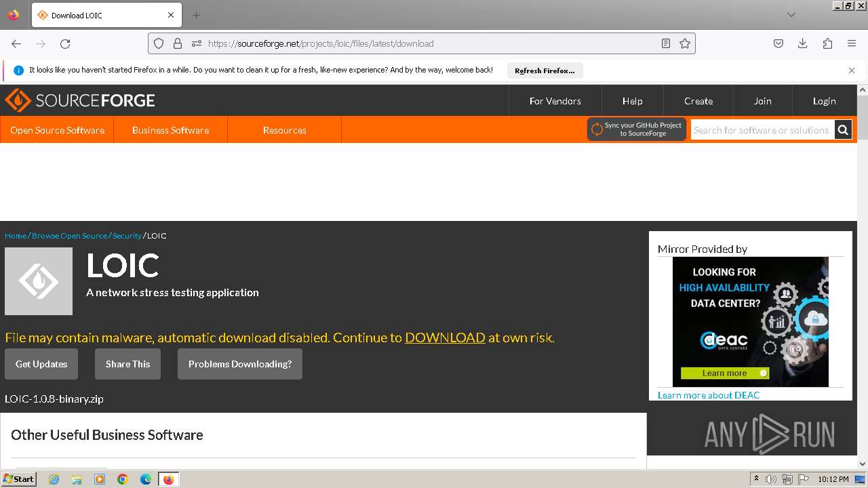The width and height of the screenshot is (868, 488).
Task: Click the taskbar clock showing 10:12 PM
Action: 833,479
